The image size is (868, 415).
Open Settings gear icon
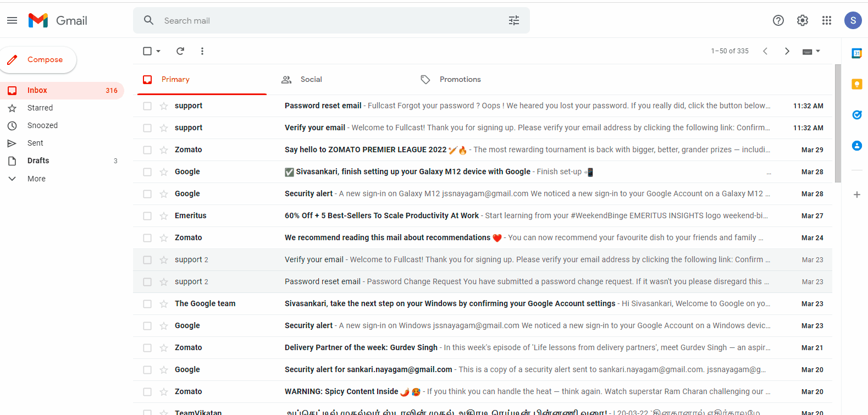click(x=803, y=20)
